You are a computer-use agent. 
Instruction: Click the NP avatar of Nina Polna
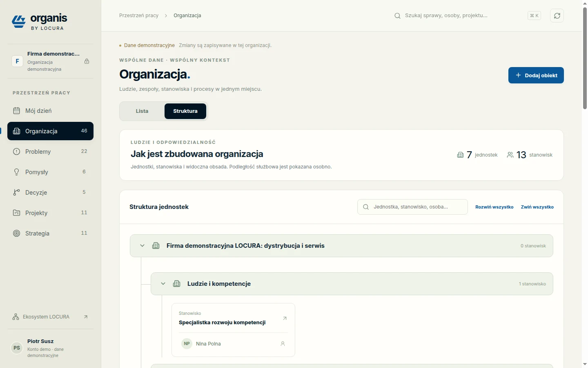187,344
